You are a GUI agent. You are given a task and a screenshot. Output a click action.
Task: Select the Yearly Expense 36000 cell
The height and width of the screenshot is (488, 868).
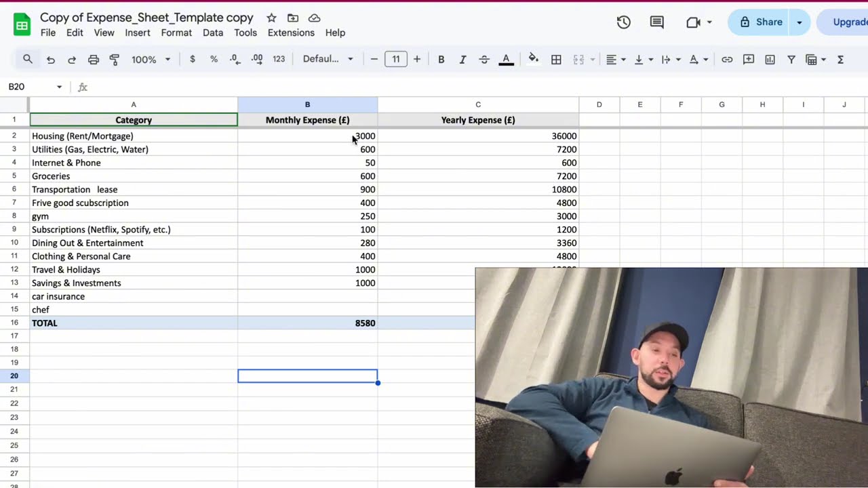[x=478, y=136]
